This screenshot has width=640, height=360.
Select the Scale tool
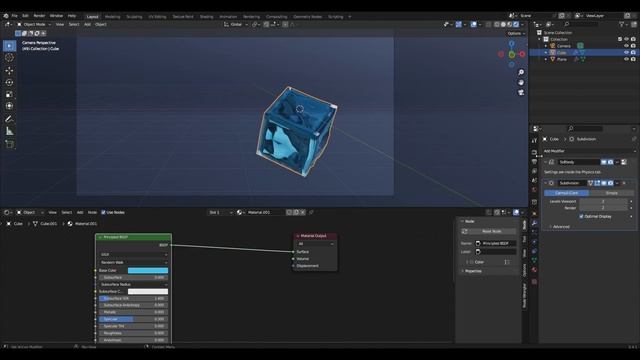click(9, 94)
